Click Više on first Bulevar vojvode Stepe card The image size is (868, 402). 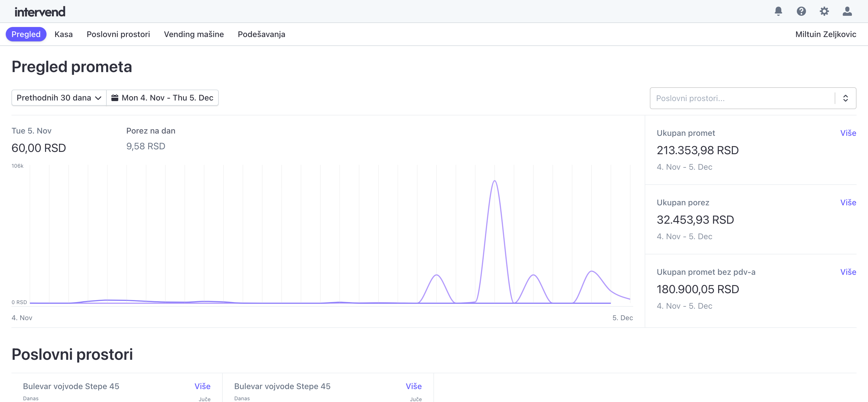pos(202,386)
